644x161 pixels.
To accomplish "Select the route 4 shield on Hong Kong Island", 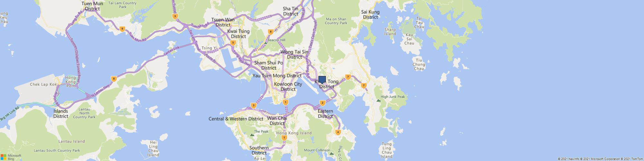I will point(338,132).
